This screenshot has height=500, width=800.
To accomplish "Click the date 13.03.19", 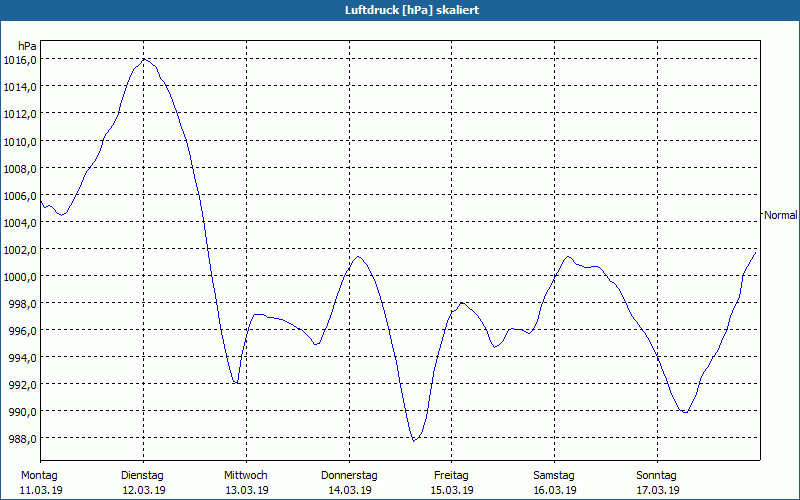I will (x=247, y=490).
